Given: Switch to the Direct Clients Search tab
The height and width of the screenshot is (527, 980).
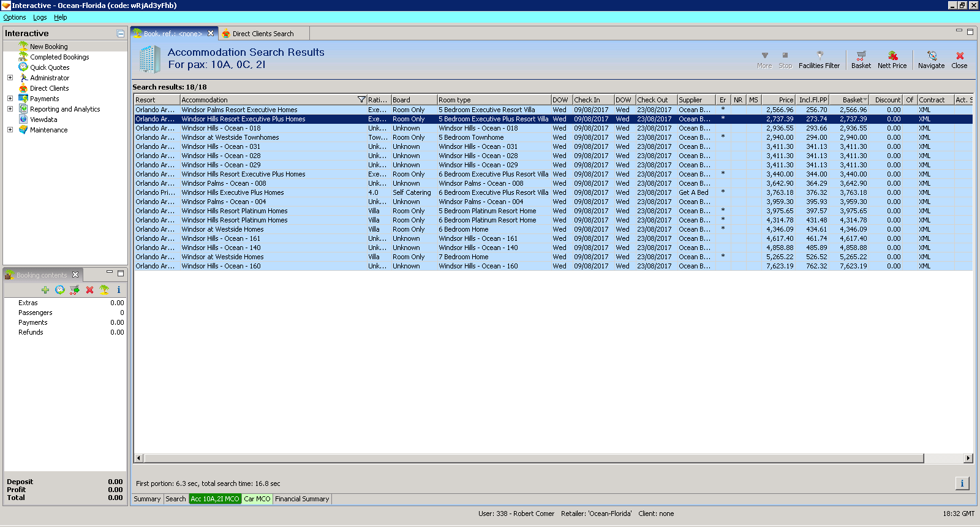Looking at the screenshot, I should click(x=263, y=34).
